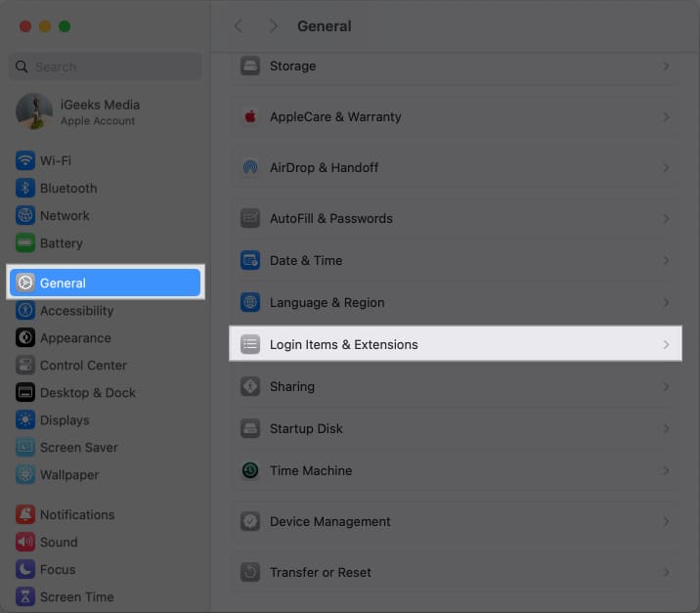This screenshot has width=700, height=613.
Task: Open iGeeks Media Apple Account
Action: 106,111
